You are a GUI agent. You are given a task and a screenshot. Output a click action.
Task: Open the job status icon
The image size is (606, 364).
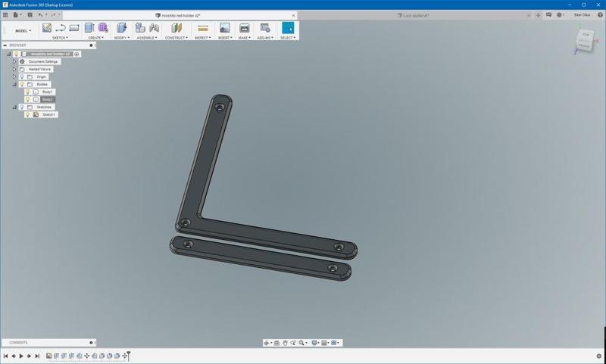coord(561,15)
